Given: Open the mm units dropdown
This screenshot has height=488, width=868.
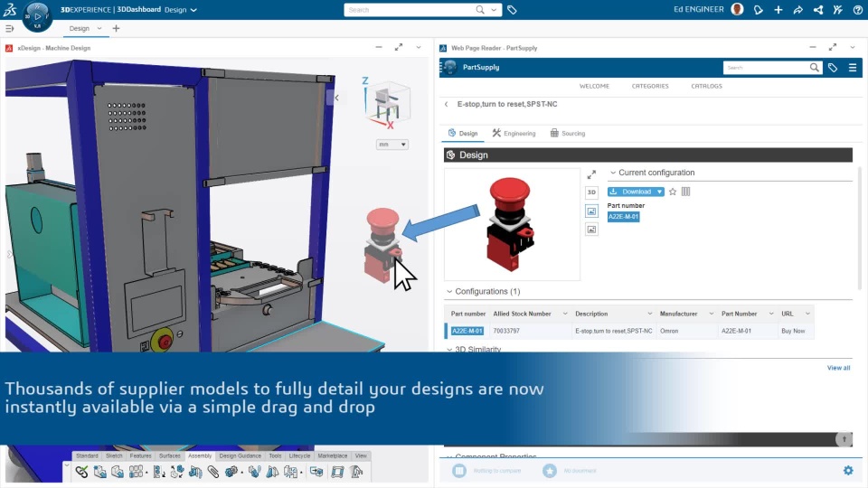Looking at the screenshot, I should click(x=392, y=145).
